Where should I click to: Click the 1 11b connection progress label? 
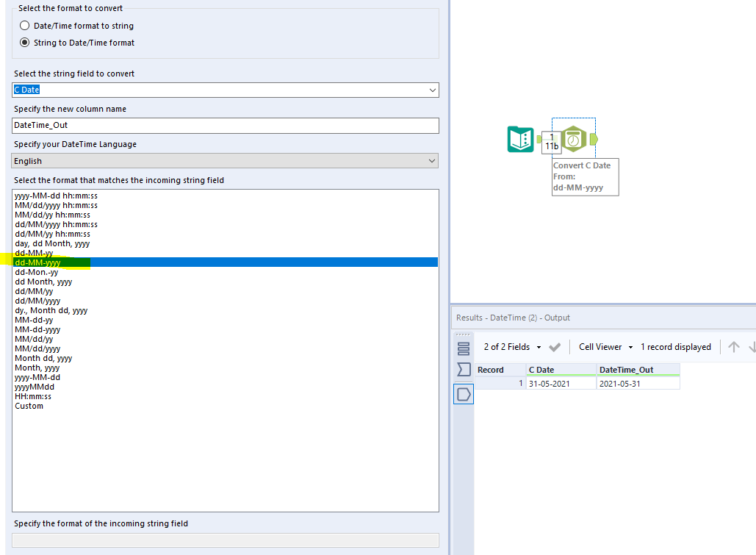point(551,140)
